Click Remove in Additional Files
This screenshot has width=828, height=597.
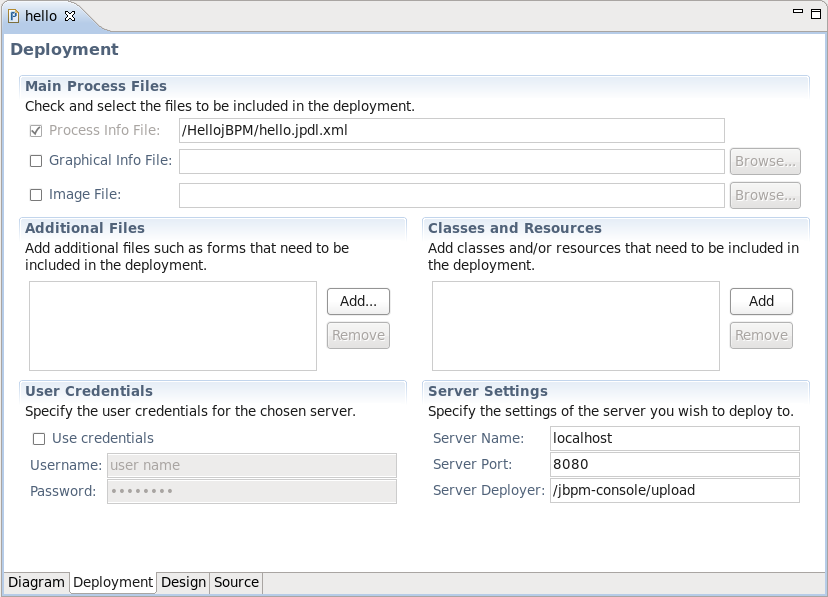[x=359, y=336]
